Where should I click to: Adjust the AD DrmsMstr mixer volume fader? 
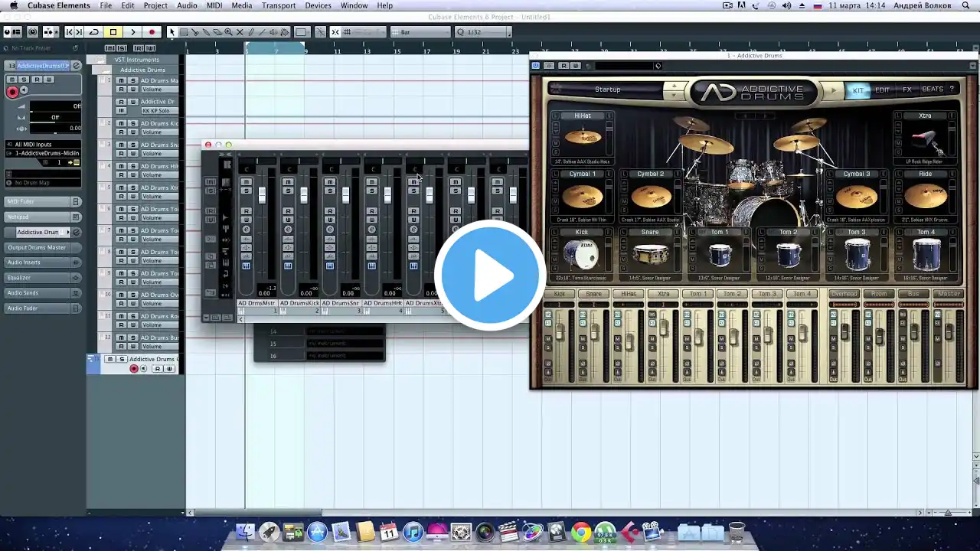[x=262, y=195]
